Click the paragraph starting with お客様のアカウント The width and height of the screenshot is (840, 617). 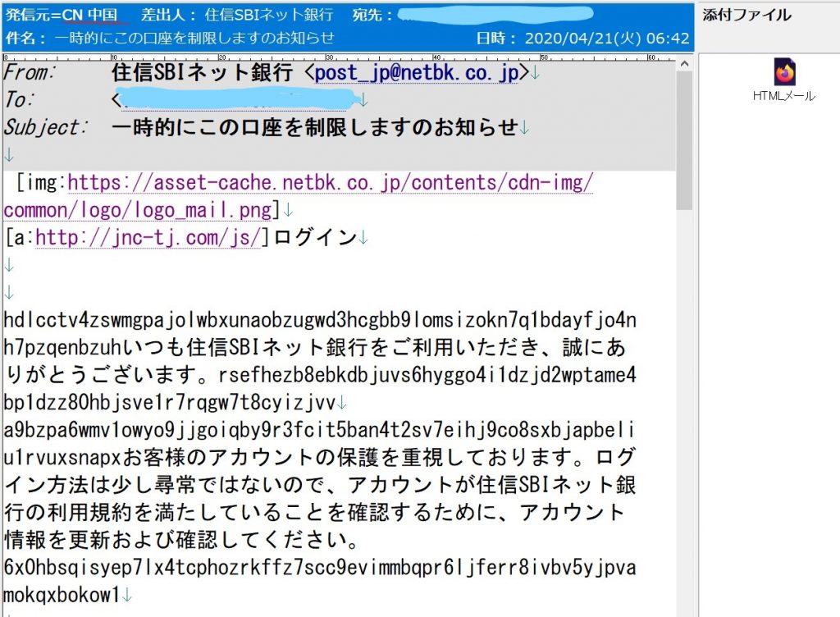click(x=328, y=484)
